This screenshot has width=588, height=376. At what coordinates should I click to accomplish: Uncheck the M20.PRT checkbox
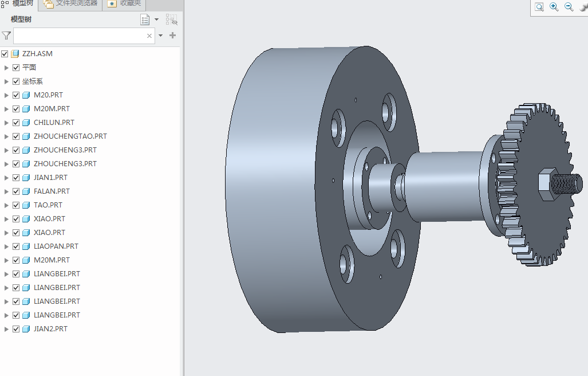(x=16, y=95)
